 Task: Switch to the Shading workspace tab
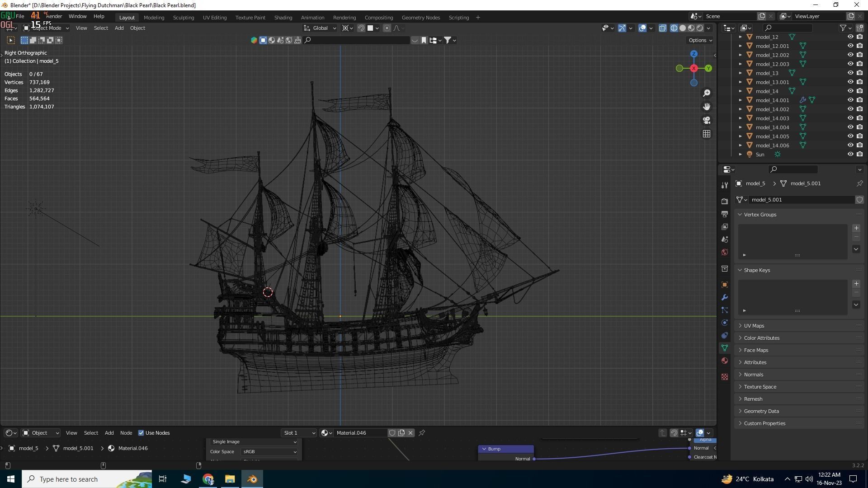[283, 18]
